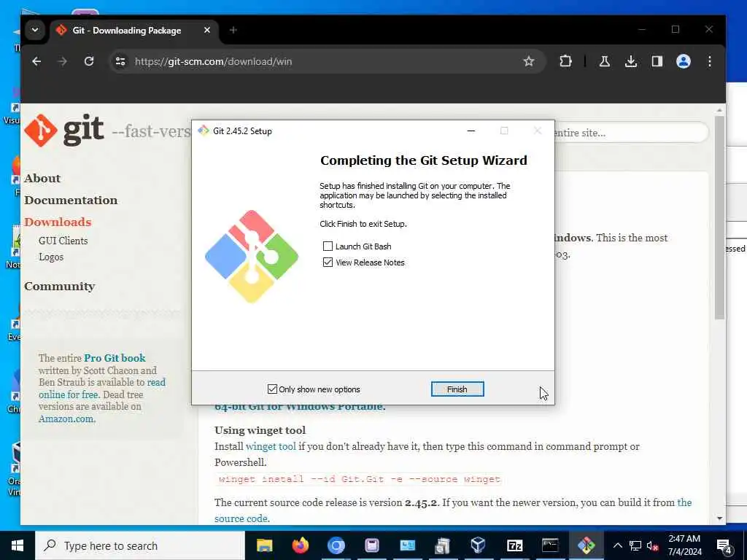Open the notification center icon
747x560 pixels.
(724, 546)
